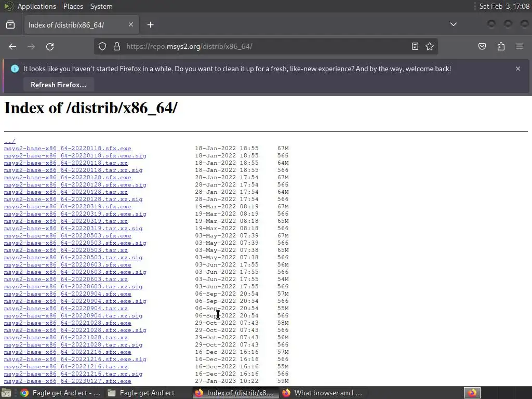Switch to Chrome Eagle get And ect window
The width and height of the screenshot is (532, 399).
coord(60,393)
